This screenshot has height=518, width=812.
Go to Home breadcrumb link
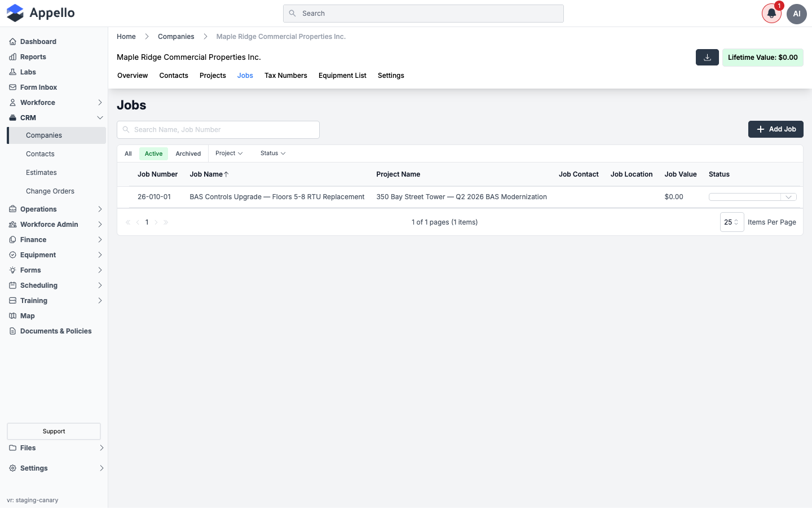(x=126, y=37)
